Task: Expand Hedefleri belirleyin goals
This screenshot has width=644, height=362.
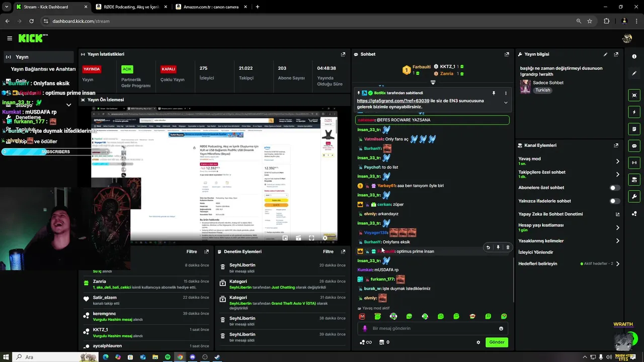Action: click(x=617, y=263)
